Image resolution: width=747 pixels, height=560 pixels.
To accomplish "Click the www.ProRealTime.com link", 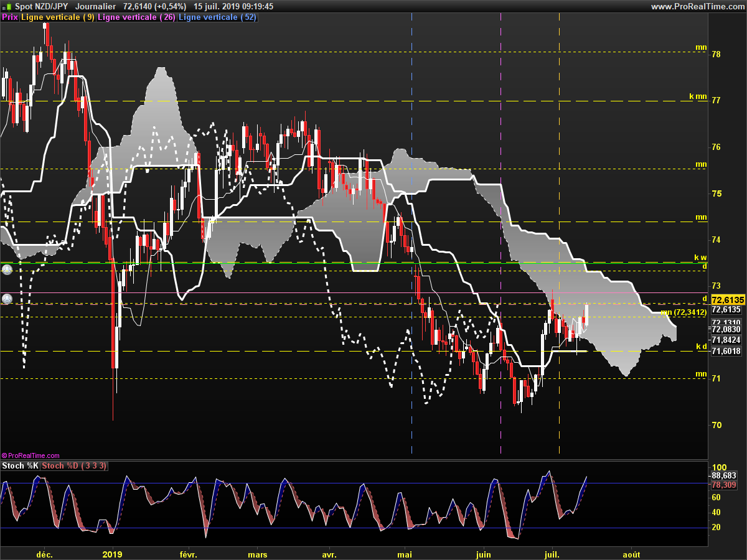I will [697, 6].
